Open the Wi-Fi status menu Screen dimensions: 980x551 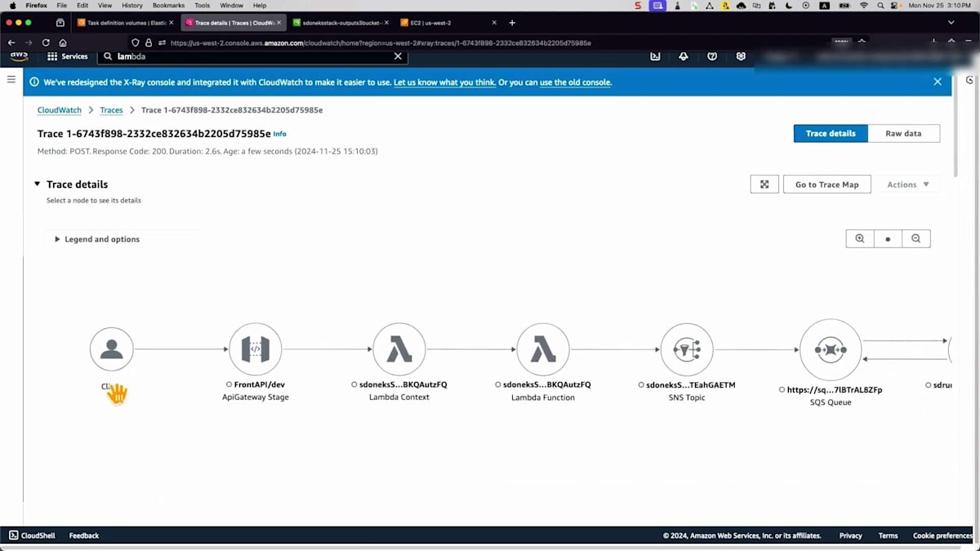coord(864,5)
